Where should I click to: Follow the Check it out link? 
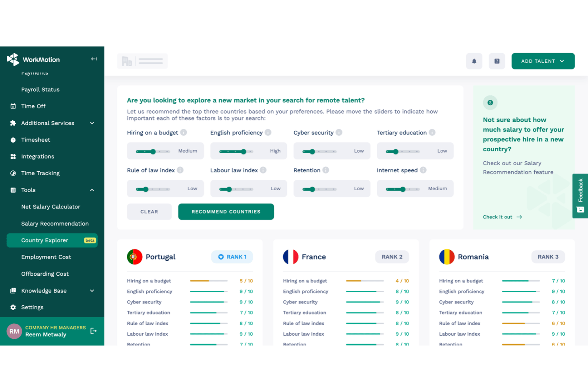click(x=503, y=217)
